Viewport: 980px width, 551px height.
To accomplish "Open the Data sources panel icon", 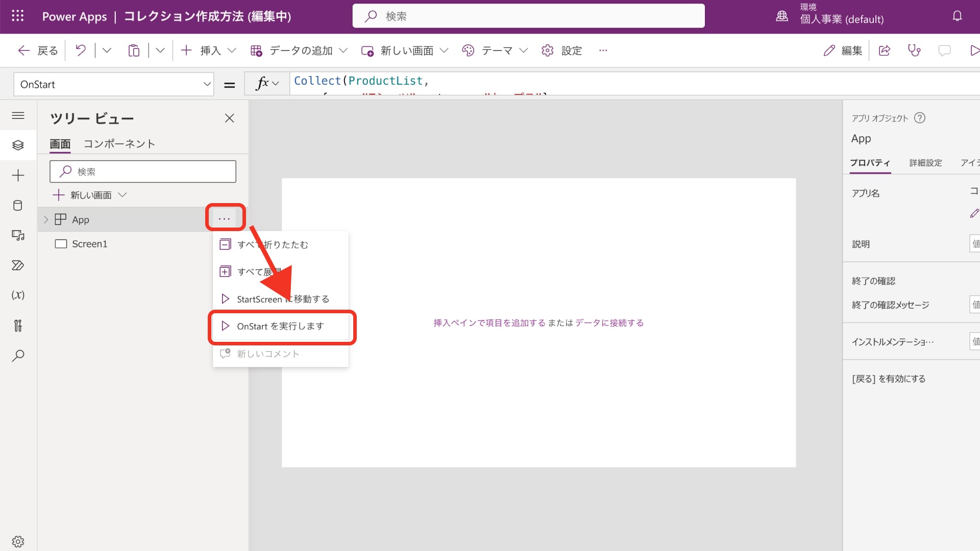I will point(18,206).
